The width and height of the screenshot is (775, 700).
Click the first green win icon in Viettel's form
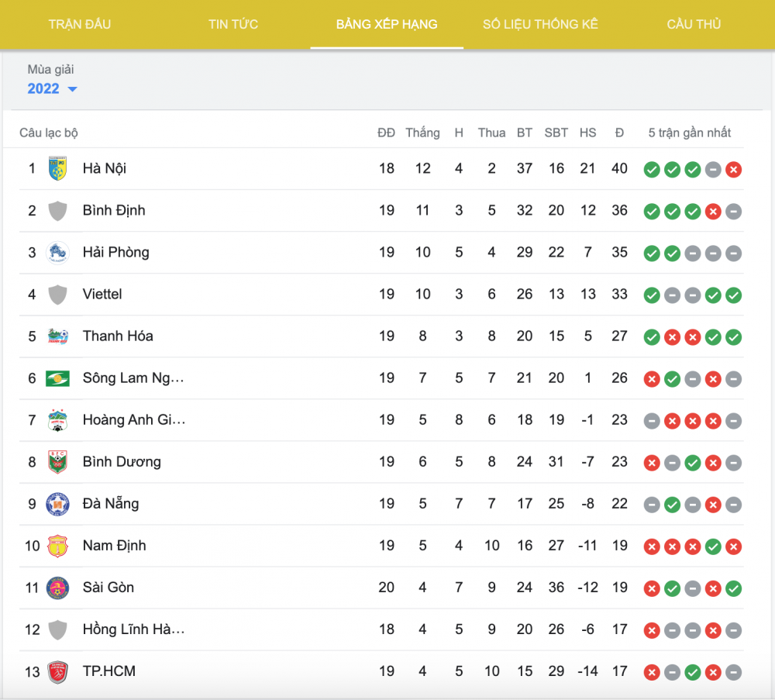652,295
